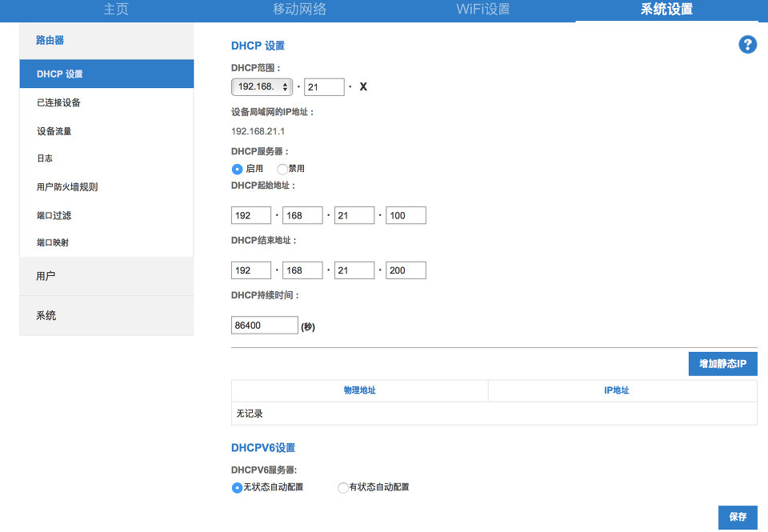Switch to the 主页 tab
Image resolution: width=768 pixels, height=532 pixels.
(x=116, y=10)
